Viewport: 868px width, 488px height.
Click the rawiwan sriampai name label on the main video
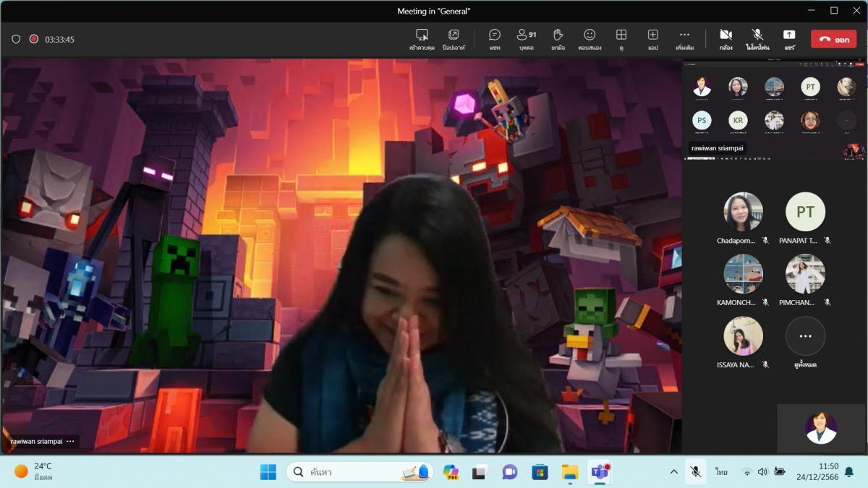coord(37,441)
